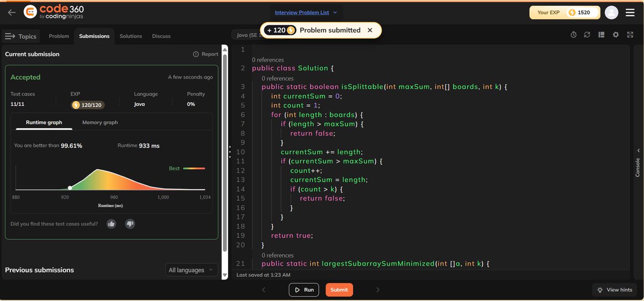Image resolution: width=644 pixels, height=301 pixels.
Task: Give thumbs down for test cases
Action: [x=130, y=224]
